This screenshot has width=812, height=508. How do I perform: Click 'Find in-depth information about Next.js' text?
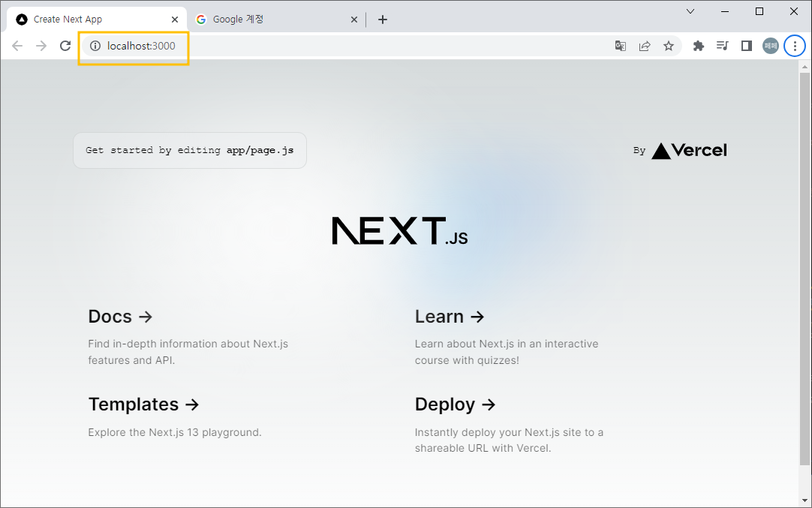click(x=188, y=344)
